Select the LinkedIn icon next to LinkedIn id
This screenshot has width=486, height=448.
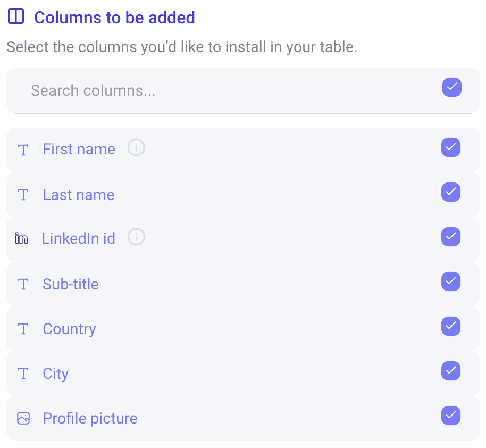[22, 239]
